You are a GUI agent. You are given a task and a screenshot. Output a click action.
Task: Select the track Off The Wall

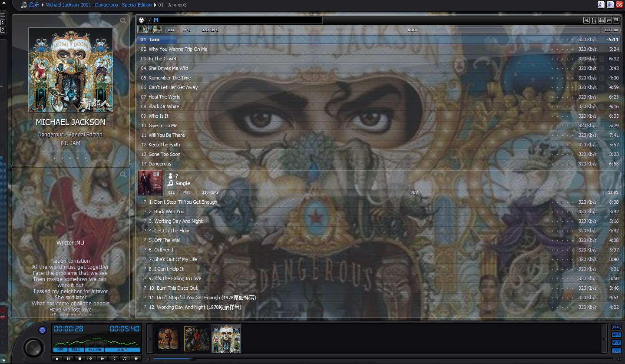[378, 240]
